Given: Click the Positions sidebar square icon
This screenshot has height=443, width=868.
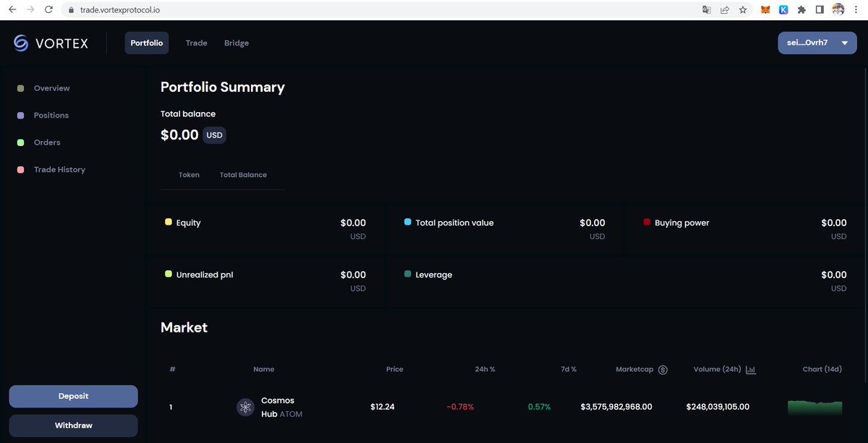Looking at the screenshot, I should click(x=20, y=116).
